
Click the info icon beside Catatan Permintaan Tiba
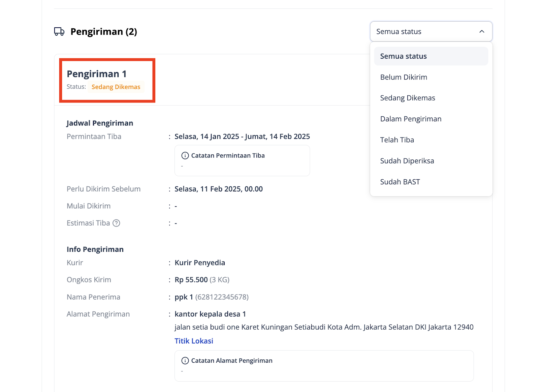pyautogui.click(x=185, y=156)
